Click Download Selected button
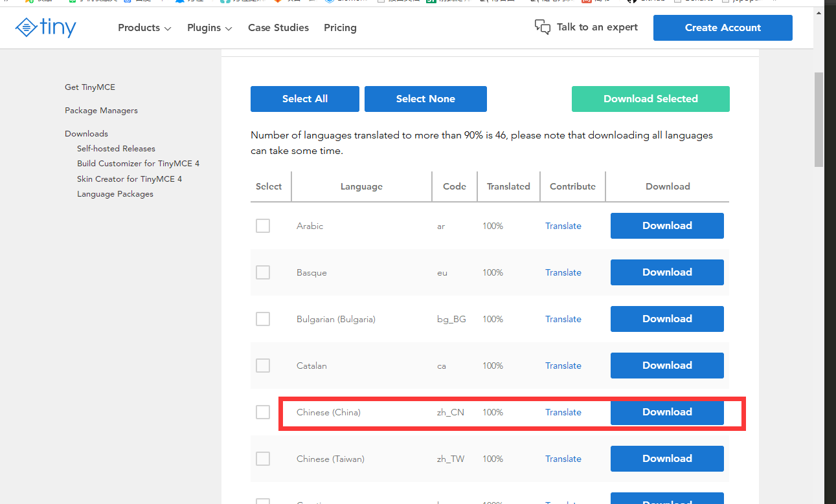Viewport: 836px width, 504px height. click(x=651, y=99)
